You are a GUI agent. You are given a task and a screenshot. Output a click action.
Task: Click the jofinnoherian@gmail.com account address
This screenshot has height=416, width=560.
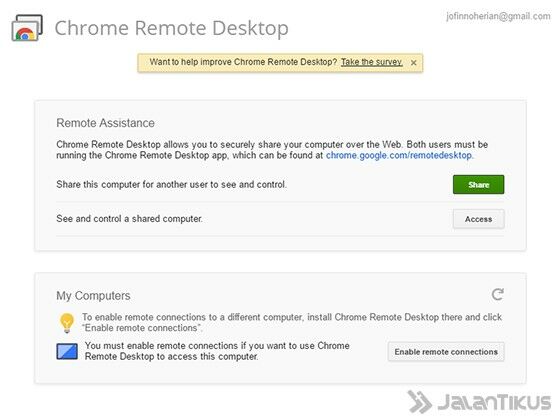point(498,16)
